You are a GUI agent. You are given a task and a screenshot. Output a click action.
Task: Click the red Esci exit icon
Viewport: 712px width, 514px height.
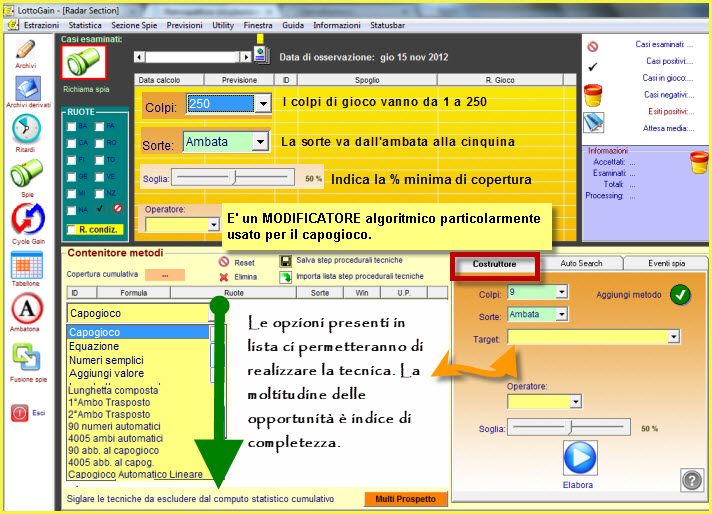(20, 413)
